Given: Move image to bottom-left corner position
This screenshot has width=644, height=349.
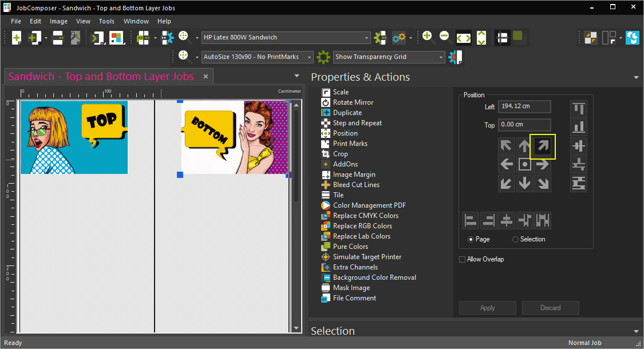Looking at the screenshot, I should click(x=506, y=184).
